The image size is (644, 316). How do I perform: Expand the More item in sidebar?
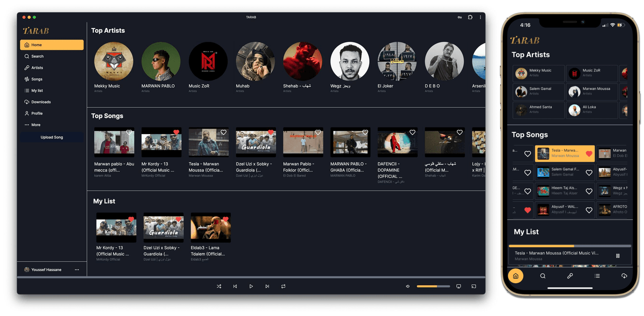tap(35, 125)
